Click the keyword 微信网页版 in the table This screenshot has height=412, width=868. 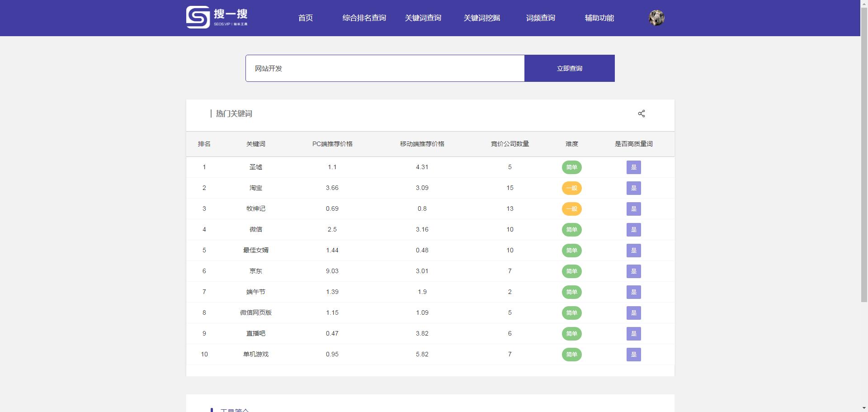click(x=256, y=313)
